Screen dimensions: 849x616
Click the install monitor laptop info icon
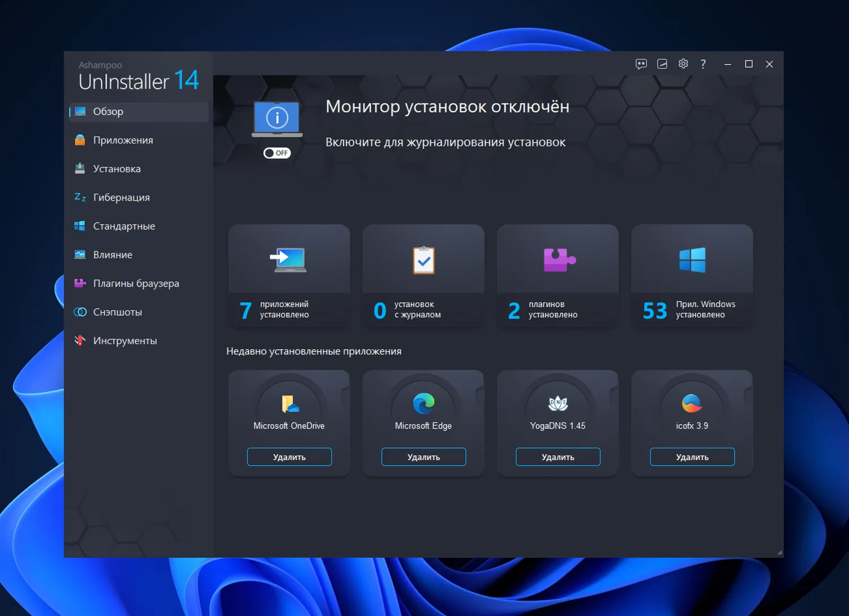277,119
